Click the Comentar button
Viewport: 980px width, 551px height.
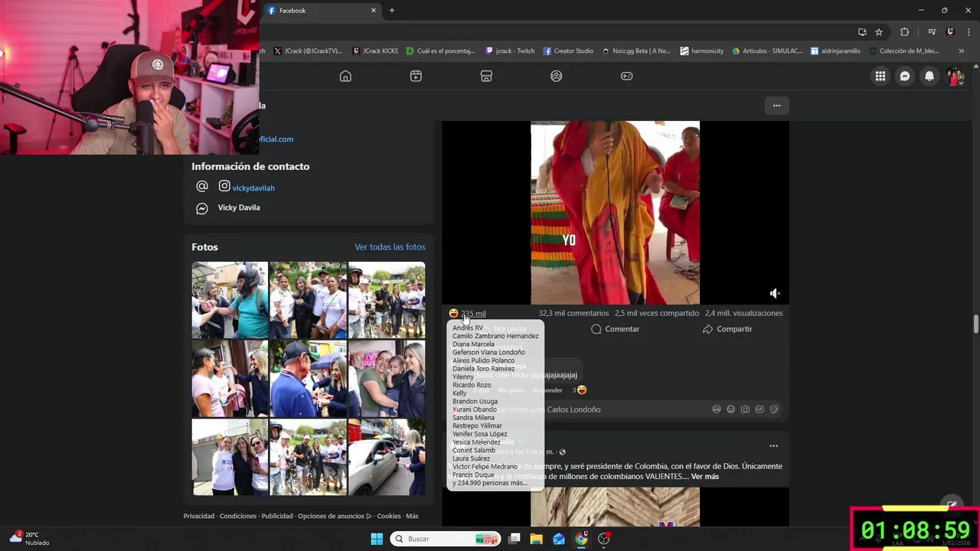615,329
